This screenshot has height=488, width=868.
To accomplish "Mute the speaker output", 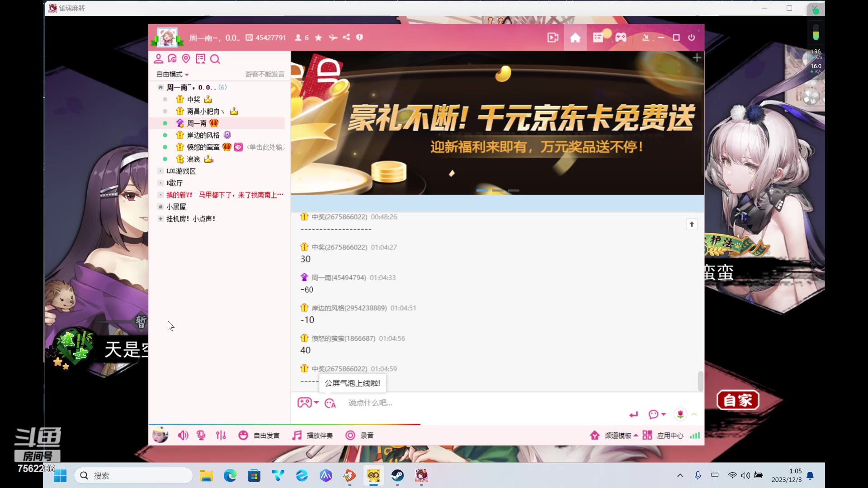I will [x=183, y=435].
